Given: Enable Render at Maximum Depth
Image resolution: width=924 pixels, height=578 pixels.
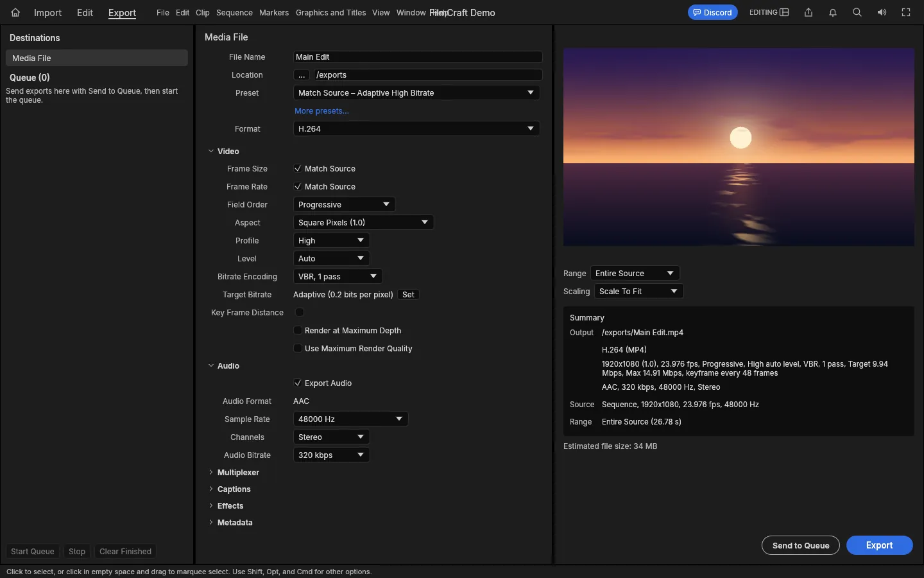Looking at the screenshot, I should coord(298,331).
